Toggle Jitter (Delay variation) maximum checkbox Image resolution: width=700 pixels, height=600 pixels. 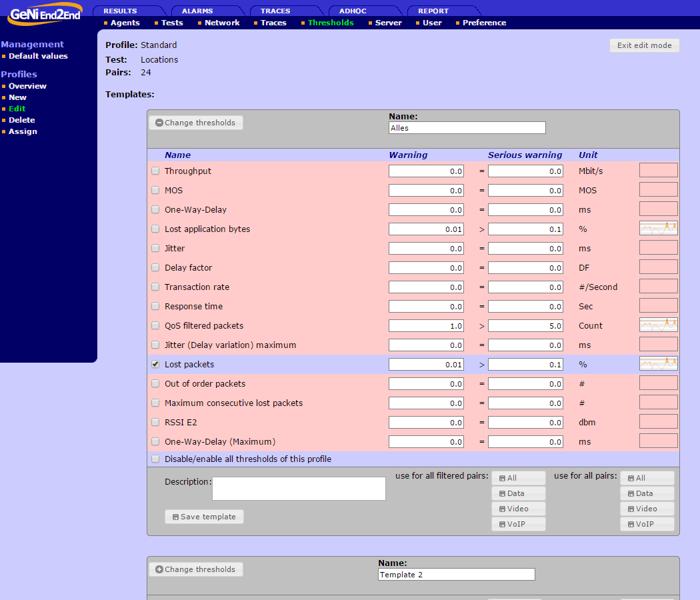(x=155, y=345)
